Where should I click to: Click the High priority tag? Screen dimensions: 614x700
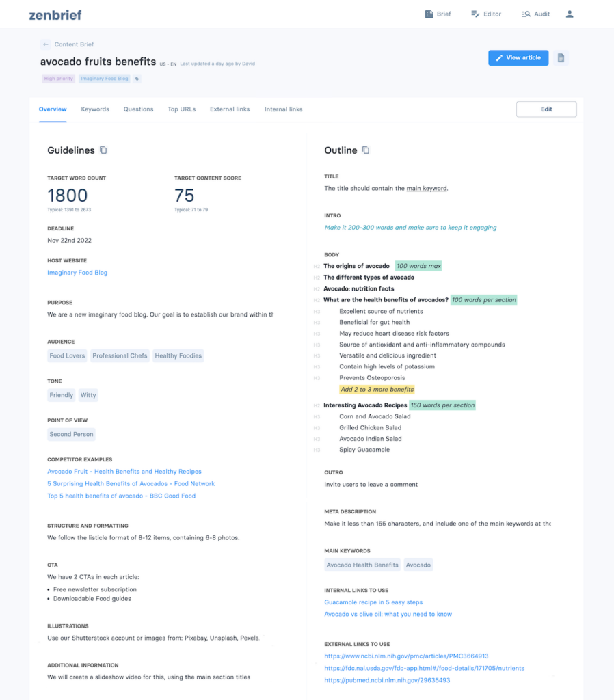(x=58, y=79)
